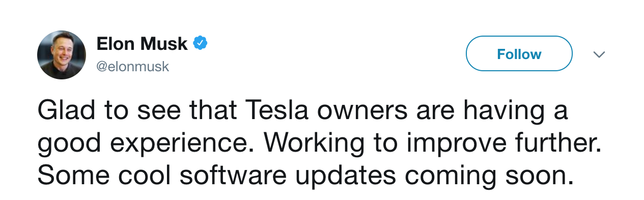
Task: Click the word "Tesla" in the tweet
Action: pyautogui.click(x=277, y=110)
